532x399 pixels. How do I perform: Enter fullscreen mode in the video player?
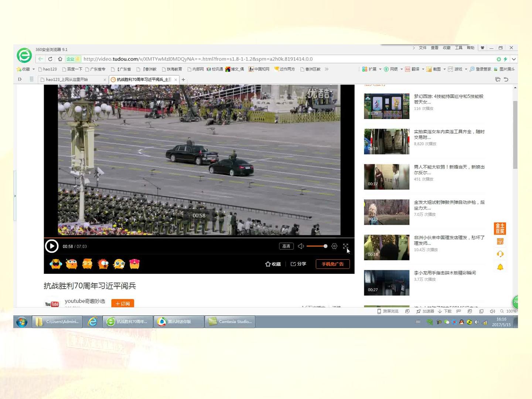pyautogui.click(x=345, y=246)
